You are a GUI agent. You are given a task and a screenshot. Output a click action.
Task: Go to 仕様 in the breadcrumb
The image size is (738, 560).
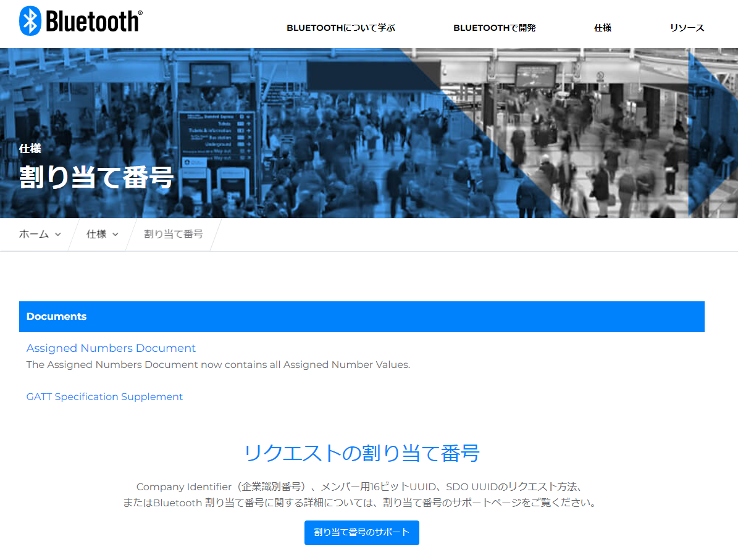click(x=96, y=234)
